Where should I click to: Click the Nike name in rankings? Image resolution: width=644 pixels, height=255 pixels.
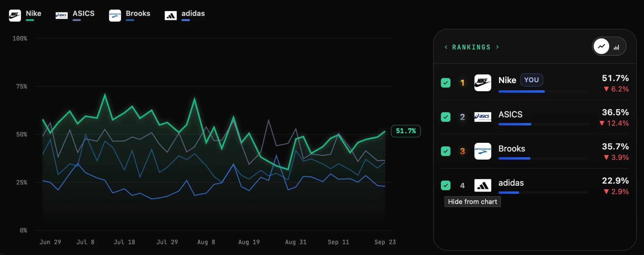[507, 80]
